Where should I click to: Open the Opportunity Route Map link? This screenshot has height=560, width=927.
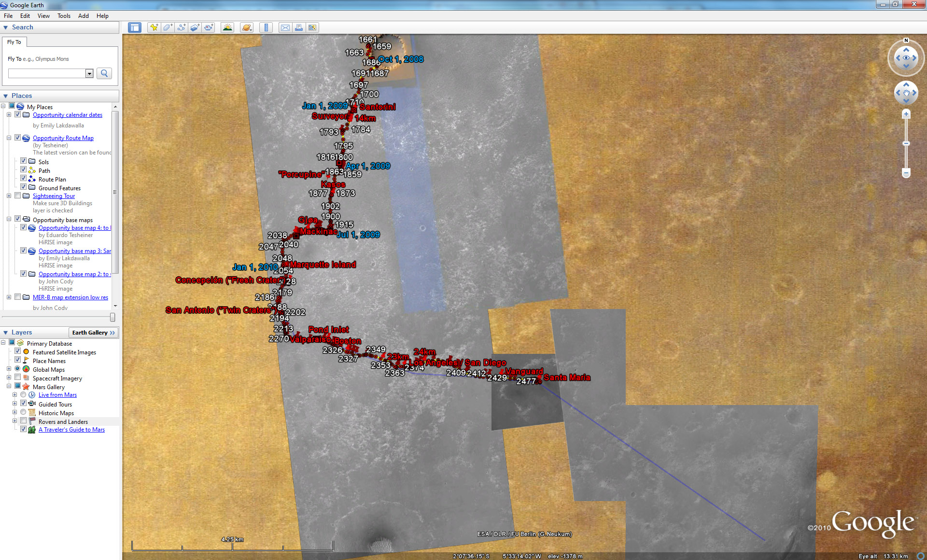click(63, 138)
